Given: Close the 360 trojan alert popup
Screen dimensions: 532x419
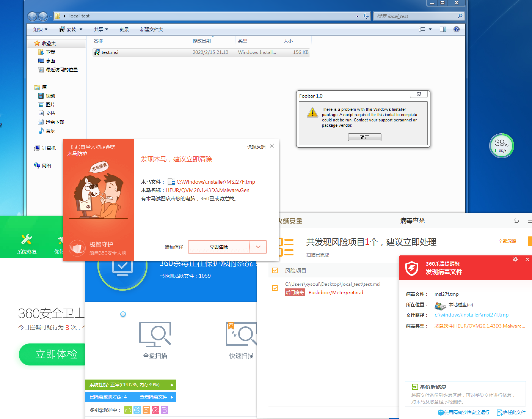Looking at the screenshot, I should [271, 146].
